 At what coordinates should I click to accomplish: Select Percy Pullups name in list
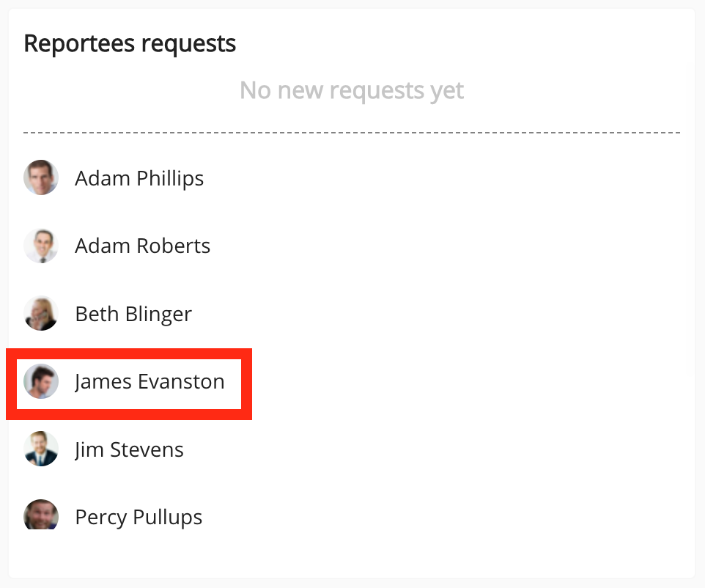139,518
